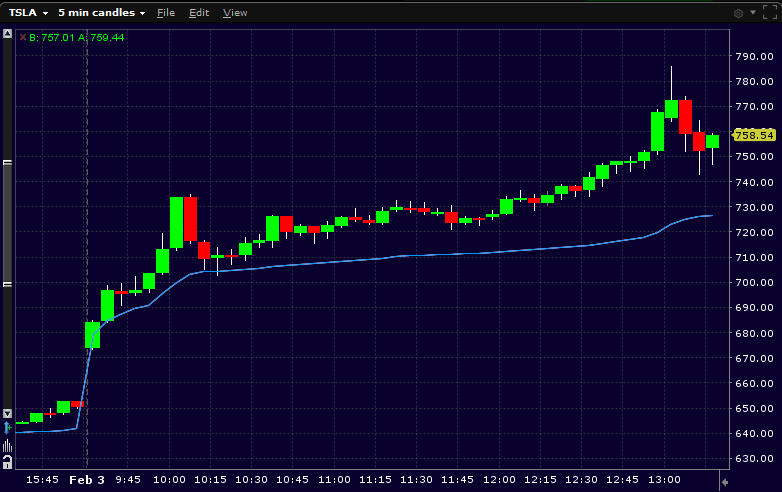Click the 720.00 price axis label
The width and height of the screenshot is (782, 492).
[x=755, y=232]
